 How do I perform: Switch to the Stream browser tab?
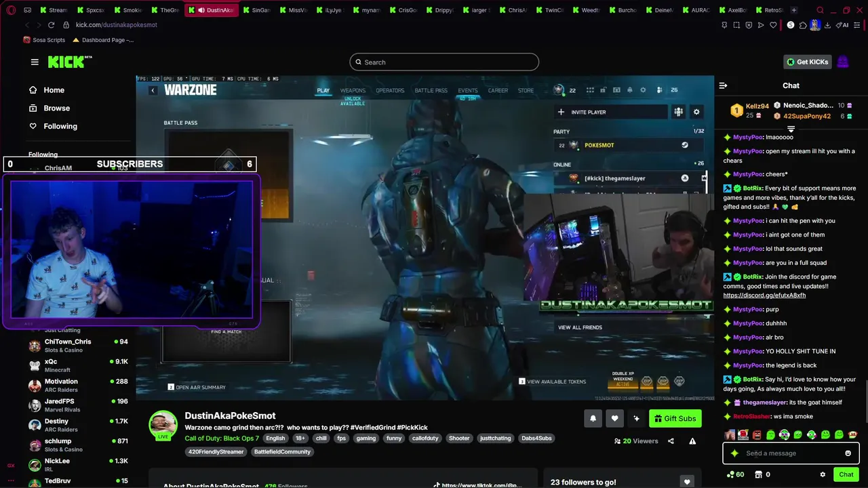point(54,10)
